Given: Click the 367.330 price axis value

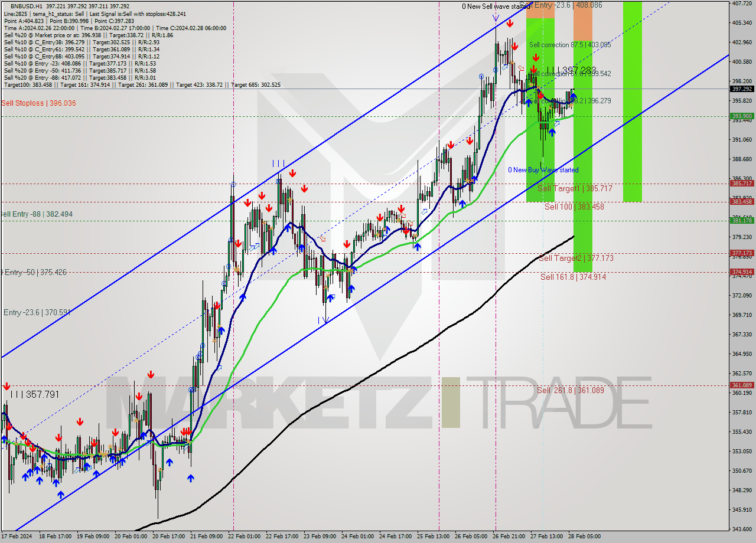Looking at the screenshot, I should click(742, 334).
